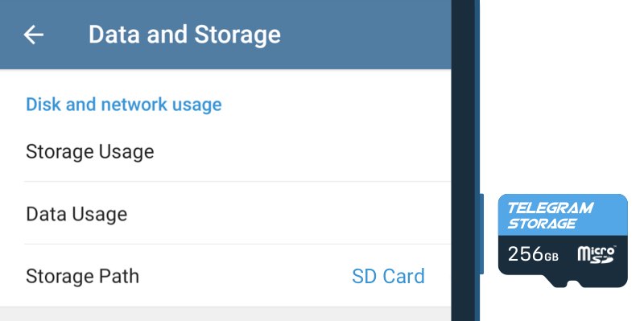This screenshot has width=644, height=321.
Task: Click the Data and Storage title
Action: pyautogui.click(x=184, y=35)
